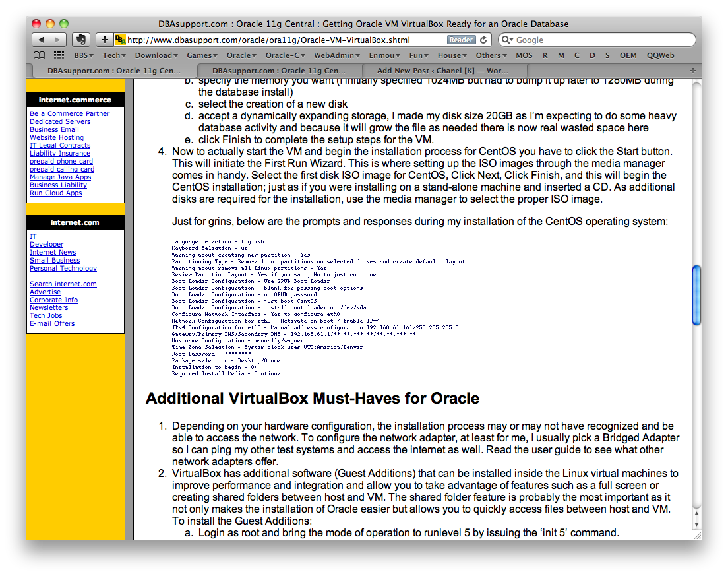Expand the WebAdmin bookmarks folder

pos(336,55)
